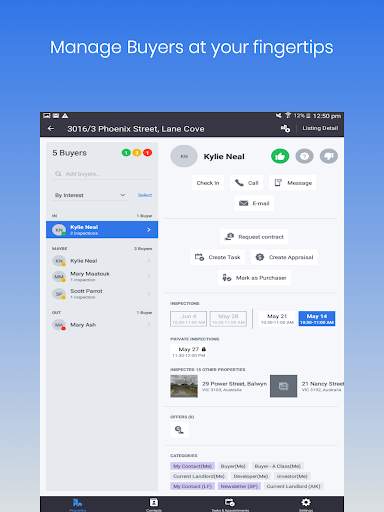Open the By Interest sort dropdown
The image size is (384, 512).
(90, 195)
